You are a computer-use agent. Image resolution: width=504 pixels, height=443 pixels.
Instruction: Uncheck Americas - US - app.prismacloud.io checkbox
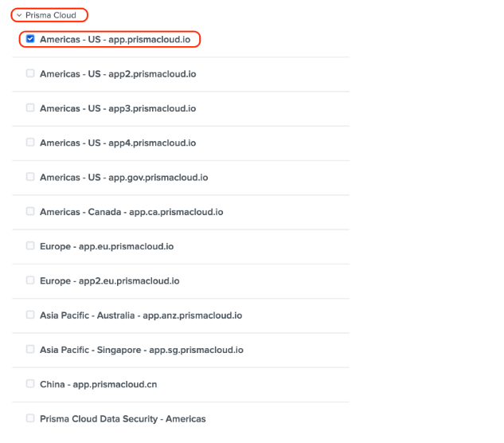click(x=30, y=38)
